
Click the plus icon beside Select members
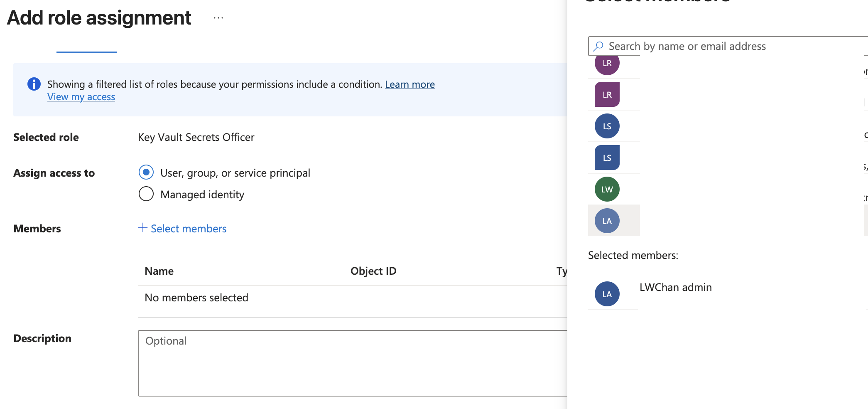coord(142,228)
